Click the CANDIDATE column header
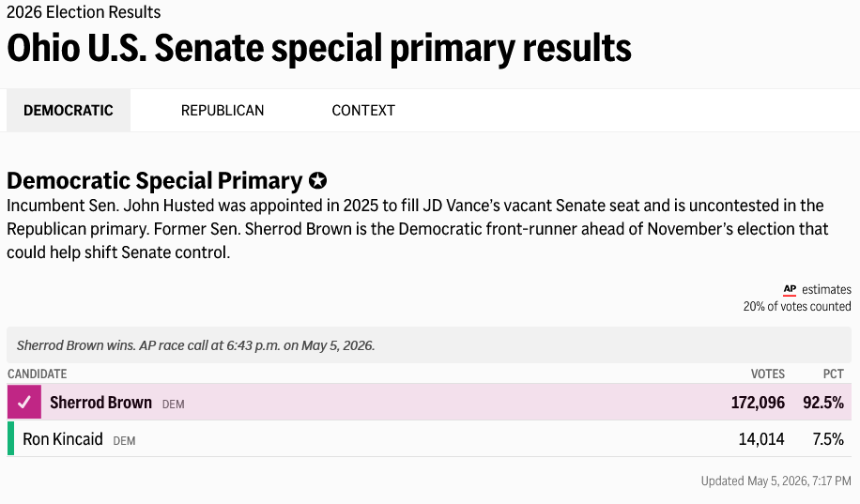The width and height of the screenshot is (860, 504). point(37,374)
